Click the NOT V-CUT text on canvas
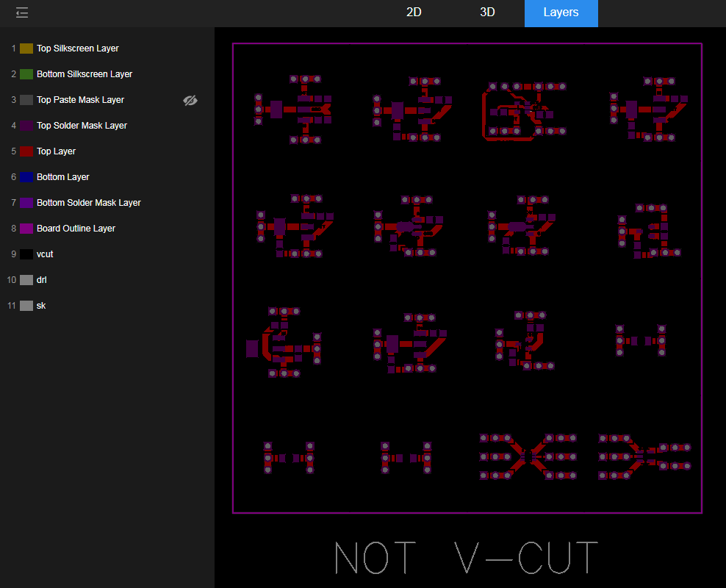The image size is (726, 588). [x=466, y=559]
